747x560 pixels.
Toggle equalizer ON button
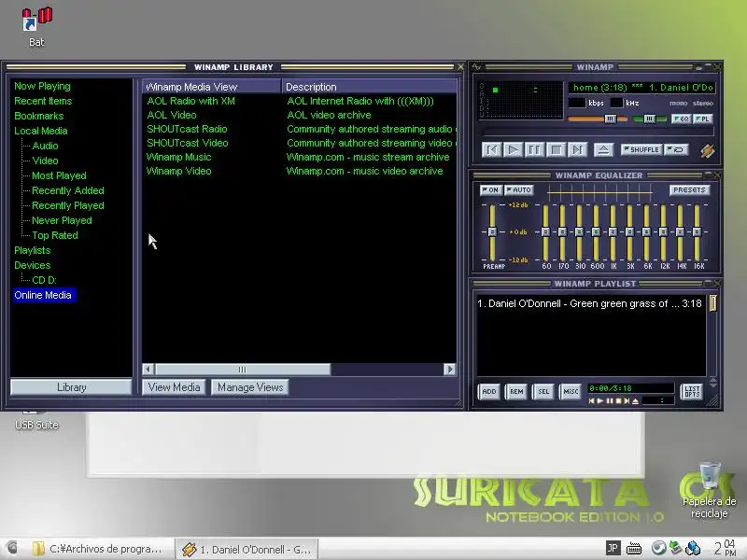pos(490,190)
